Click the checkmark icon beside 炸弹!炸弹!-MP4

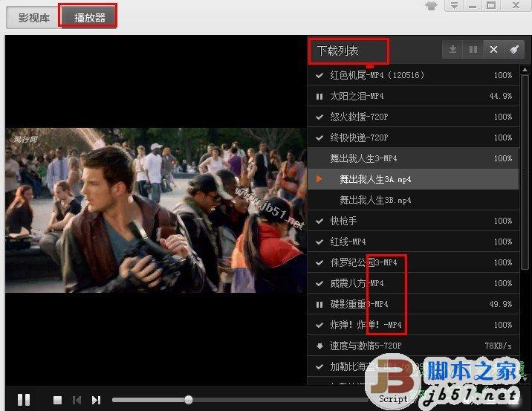coord(319,325)
